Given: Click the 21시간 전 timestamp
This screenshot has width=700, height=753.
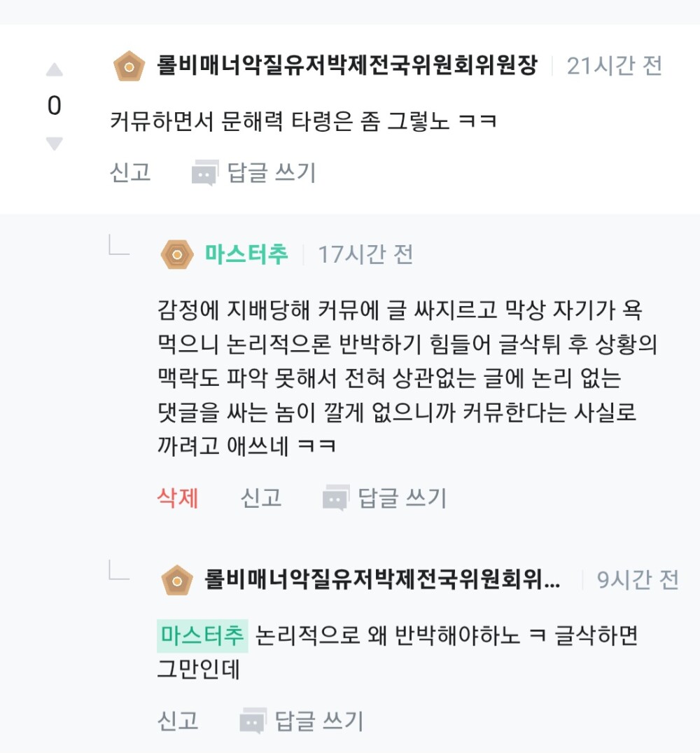Looking at the screenshot, I should (614, 67).
